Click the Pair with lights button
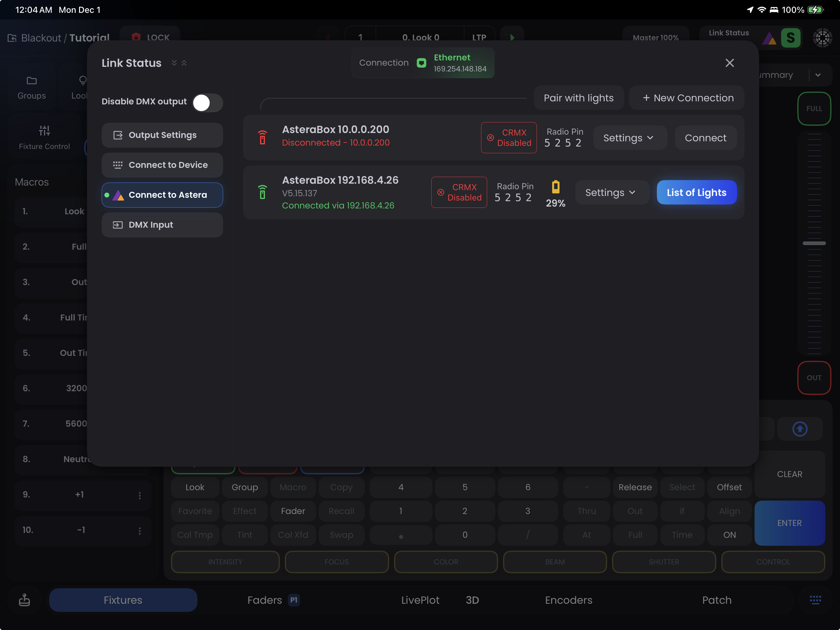This screenshot has width=840, height=630. 578,98
